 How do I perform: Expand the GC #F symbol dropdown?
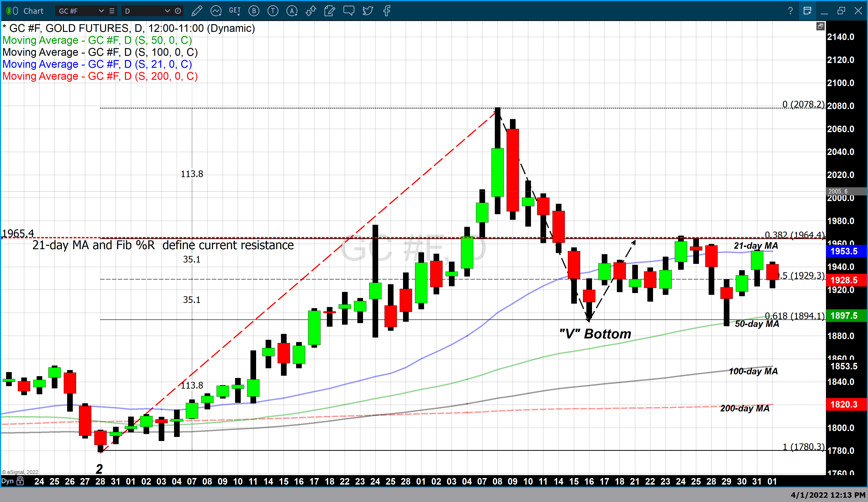coord(101,11)
